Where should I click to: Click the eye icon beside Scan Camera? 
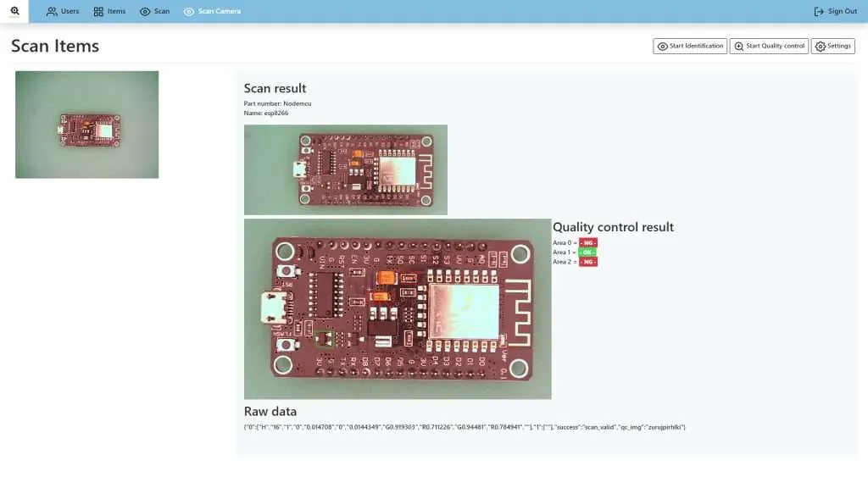click(189, 11)
